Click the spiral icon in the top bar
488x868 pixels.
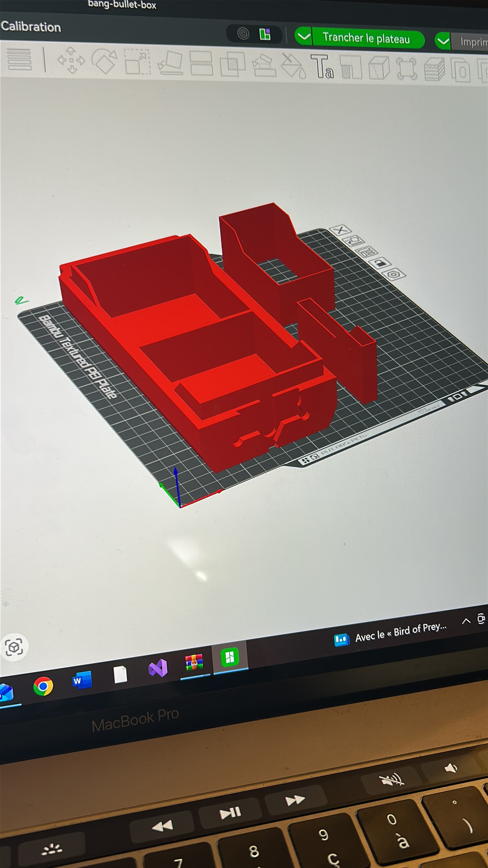243,33
